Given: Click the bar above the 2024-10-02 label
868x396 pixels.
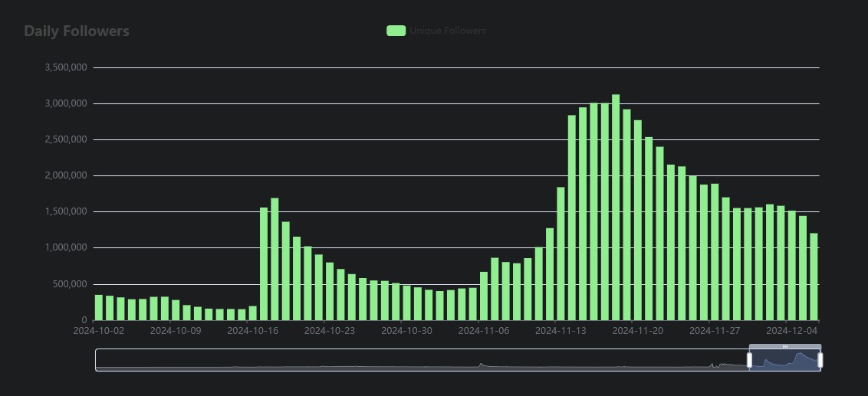Looking at the screenshot, I should (x=99, y=307).
